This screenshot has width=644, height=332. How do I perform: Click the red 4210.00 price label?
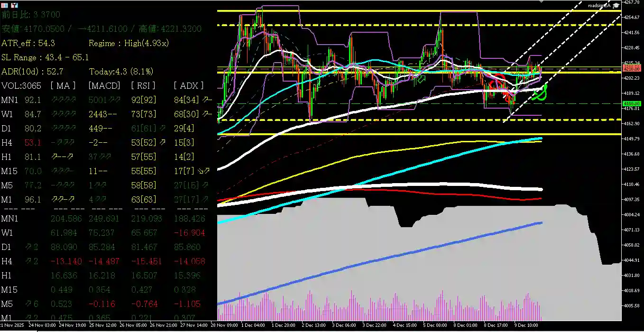click(x=631, y=69)
